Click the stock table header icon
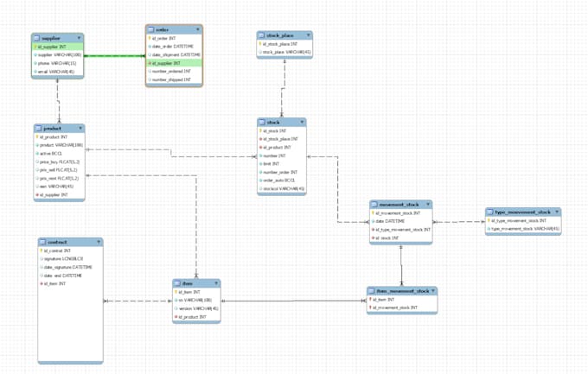 click(x=262, y=123)
